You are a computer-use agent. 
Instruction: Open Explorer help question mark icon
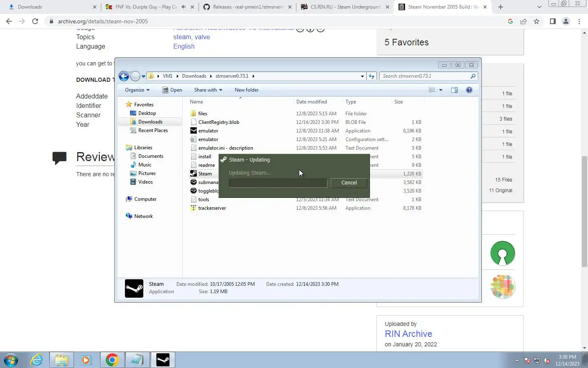click(x=469, y=90)
